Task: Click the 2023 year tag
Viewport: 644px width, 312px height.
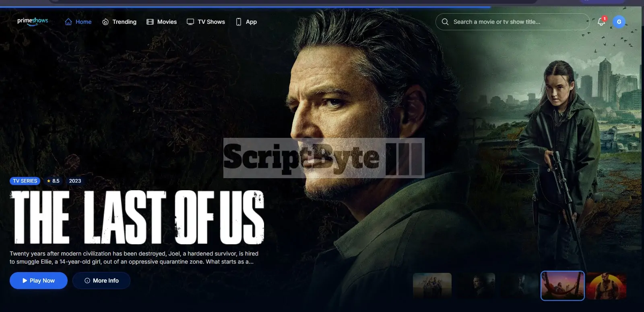Action: 75,181
